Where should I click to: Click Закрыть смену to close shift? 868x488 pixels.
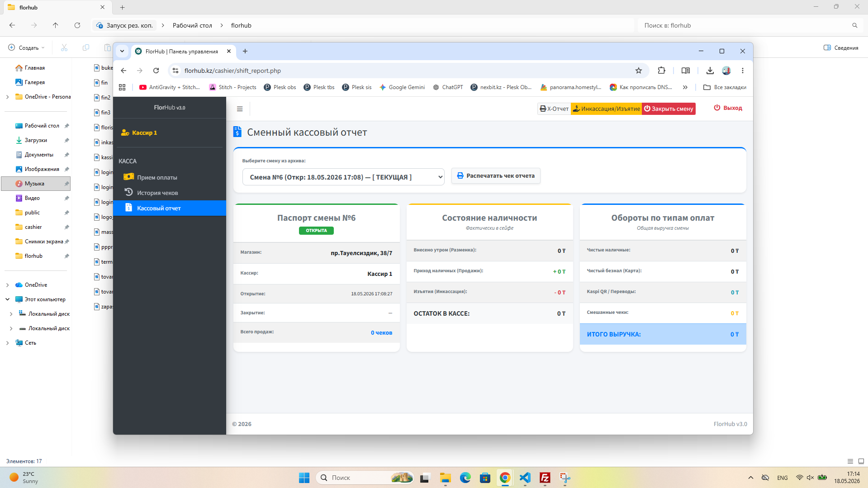click(669, 109)
